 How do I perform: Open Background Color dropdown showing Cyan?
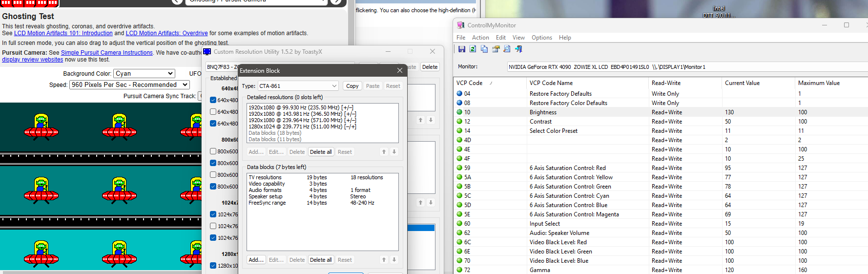145,73
